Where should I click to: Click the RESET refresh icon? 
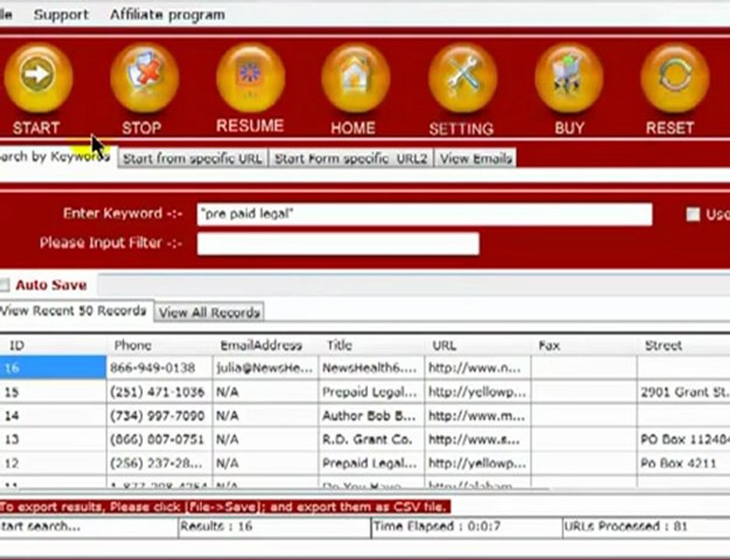tap(675, 77)
